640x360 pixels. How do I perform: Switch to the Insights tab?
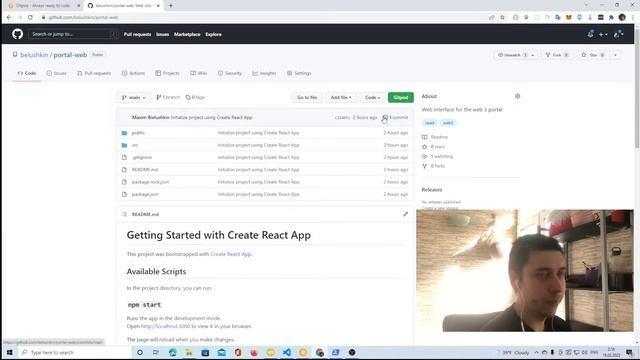point(264,73)
